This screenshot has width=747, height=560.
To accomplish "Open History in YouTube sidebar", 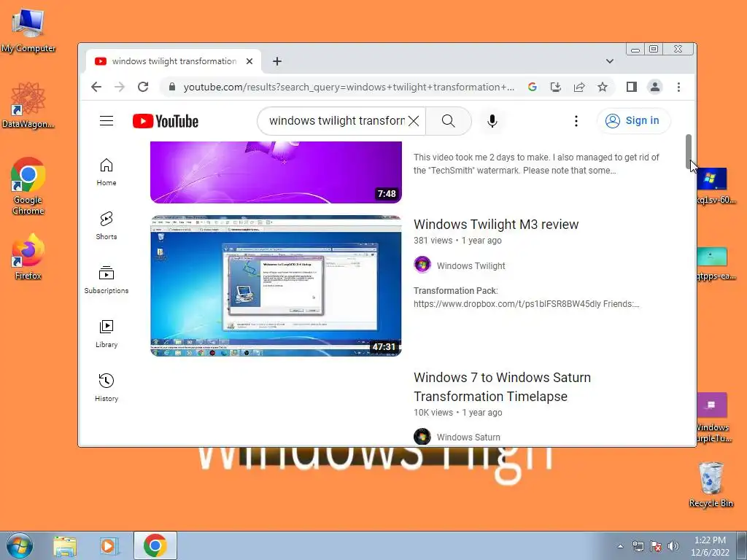I will (107, 388).
